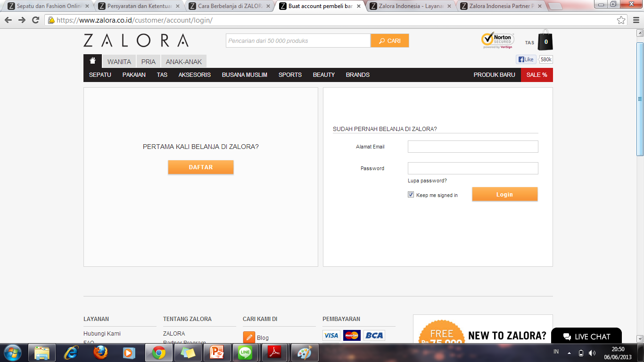Uncheck Keep me signed in

click(411, 194)
